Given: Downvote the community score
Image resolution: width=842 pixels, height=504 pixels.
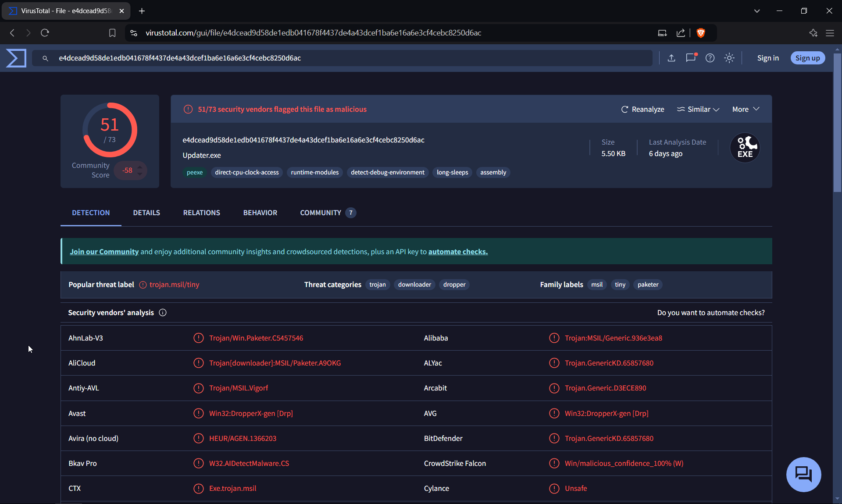Looking at the screenshot, I should point(140,174).
